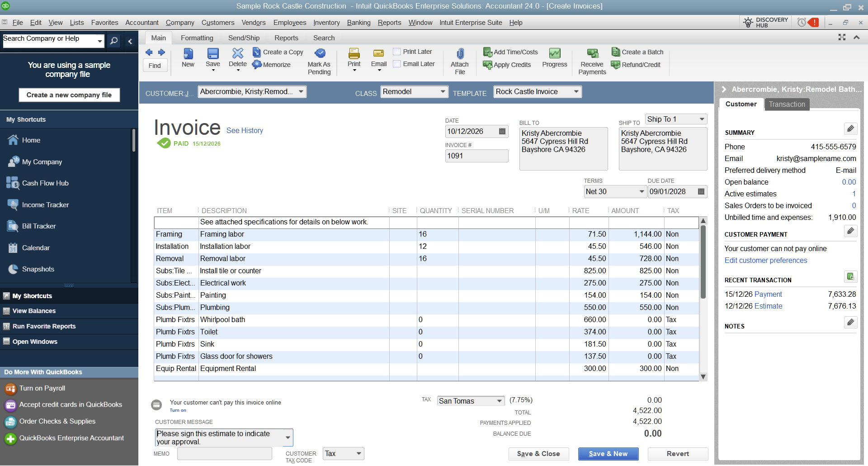Enable the Email Later checkbox
This screenshot has width=868, height=466.
click(x=396, y=64)
